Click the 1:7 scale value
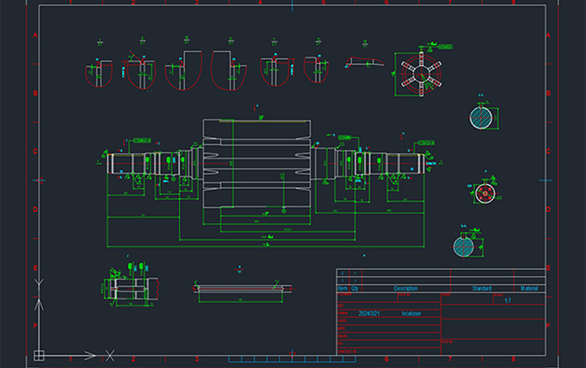The height and width of the screenshot is (368, 586). click(x=508, y=300)
